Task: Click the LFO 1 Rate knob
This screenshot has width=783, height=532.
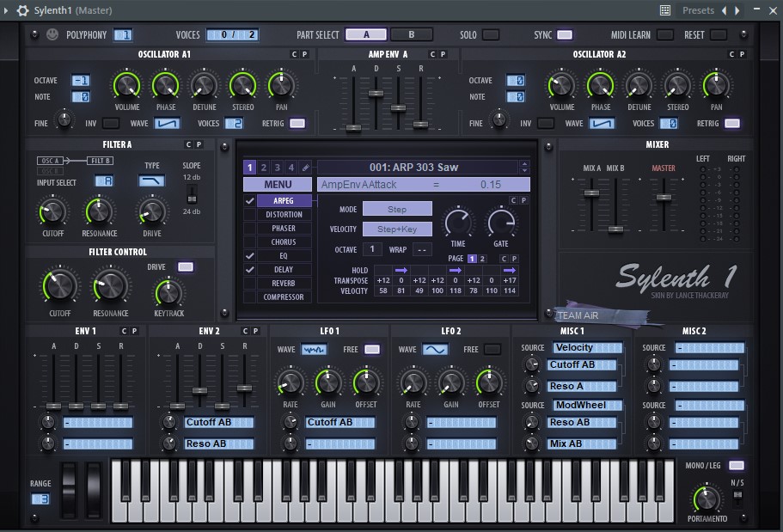Action: [x=291, y=383]
